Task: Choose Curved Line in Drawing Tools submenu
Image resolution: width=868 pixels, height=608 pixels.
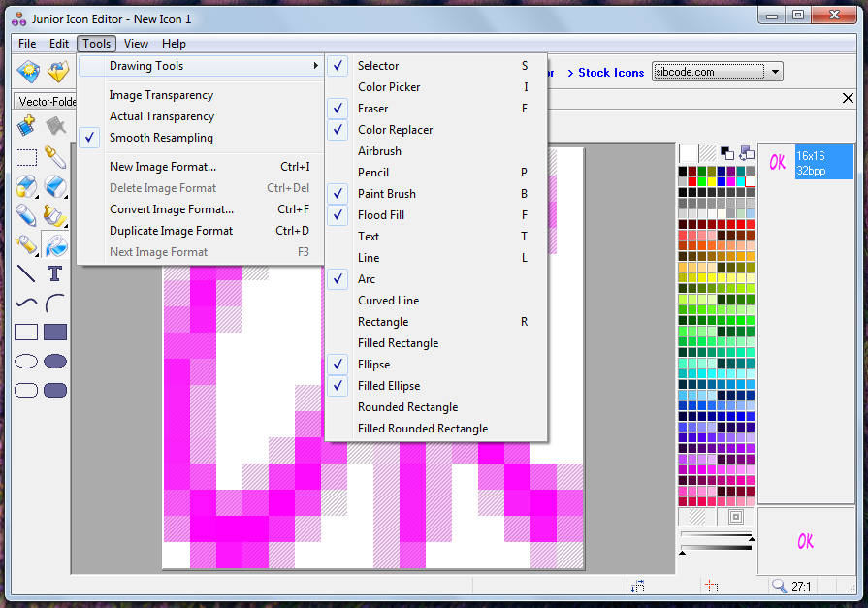Action: click(436, 301)
